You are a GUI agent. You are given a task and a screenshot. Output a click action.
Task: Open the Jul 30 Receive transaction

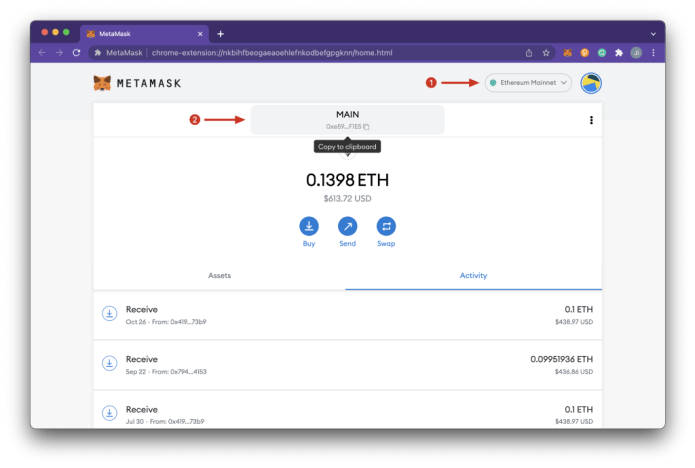[x=348, y=410]
